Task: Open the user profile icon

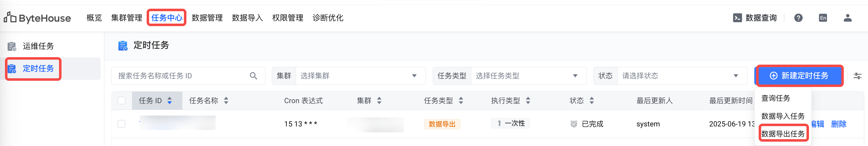Action: click(847, 18)
